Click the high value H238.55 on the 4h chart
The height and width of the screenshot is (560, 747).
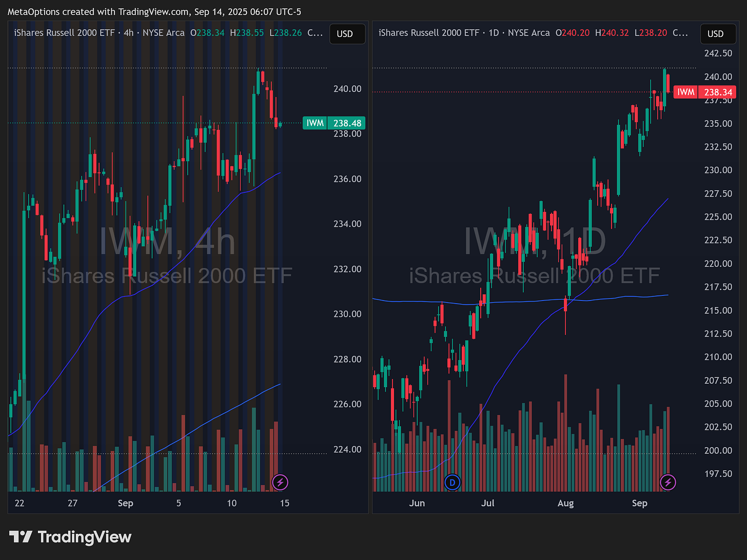[x=247, y=33]
